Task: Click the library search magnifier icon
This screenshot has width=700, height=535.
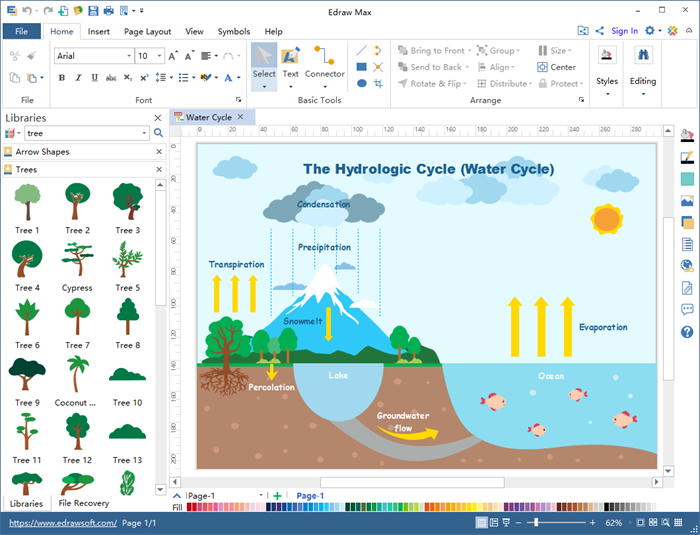Action: (x=158, y=133)
